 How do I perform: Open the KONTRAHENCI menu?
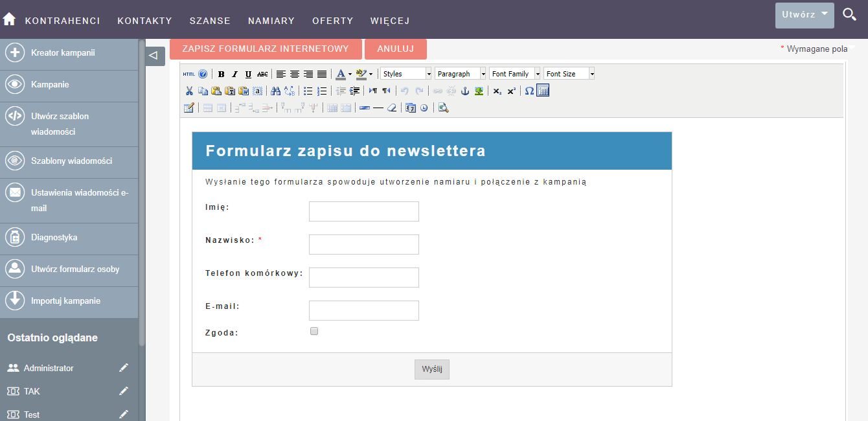tap(62, 21)
